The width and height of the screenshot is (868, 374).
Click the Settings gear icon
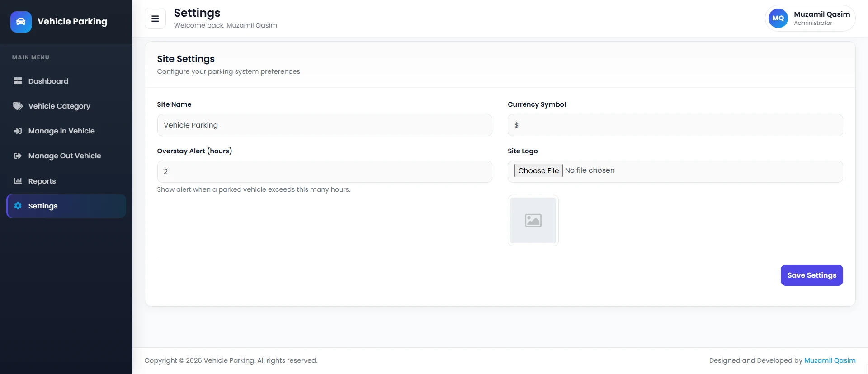click(x=18, y=206)
